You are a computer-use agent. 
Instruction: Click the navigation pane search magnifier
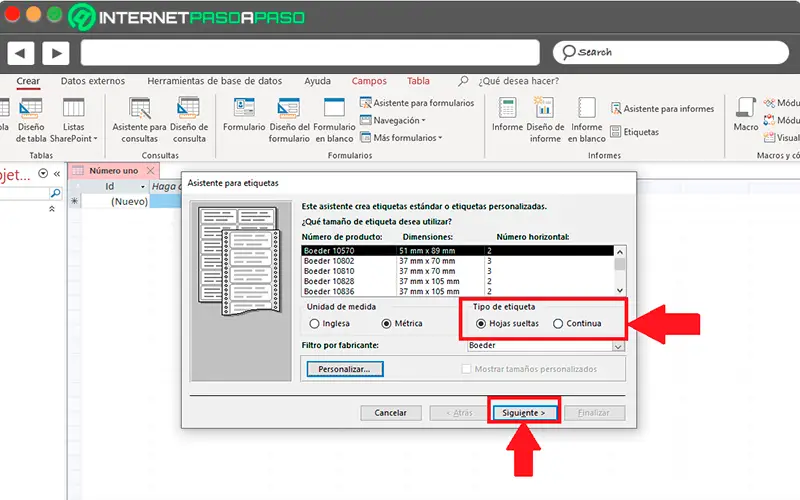click(x=56, y=193)
